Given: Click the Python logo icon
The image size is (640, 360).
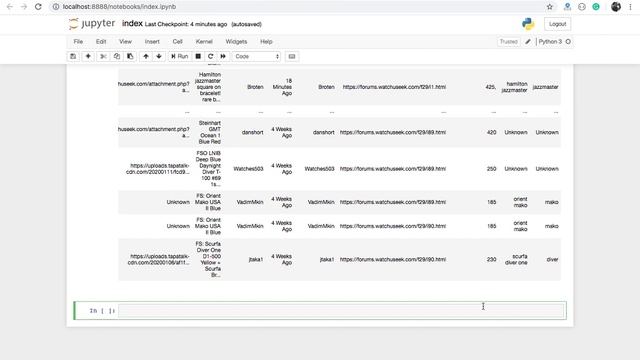Looking at the screenshot, I should pos(528,24).
